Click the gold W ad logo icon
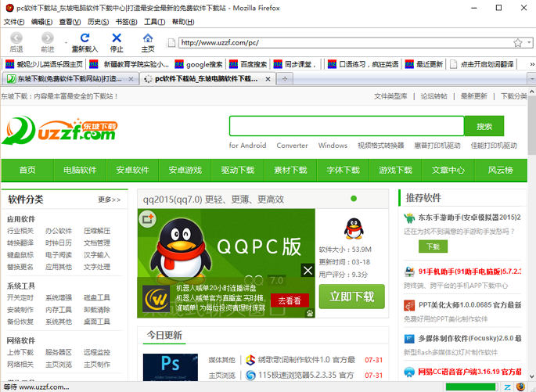The height and width of the screenshot is (392, 536). coord(156,299)
